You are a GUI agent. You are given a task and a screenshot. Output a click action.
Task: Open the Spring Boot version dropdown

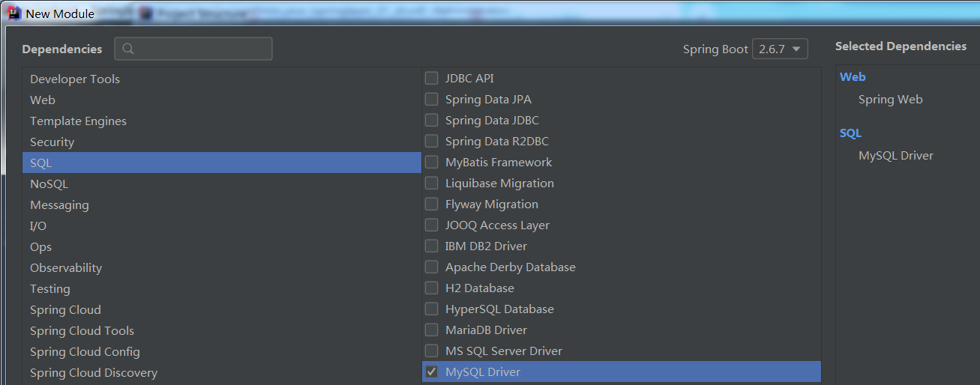click(x=780, y=49)
